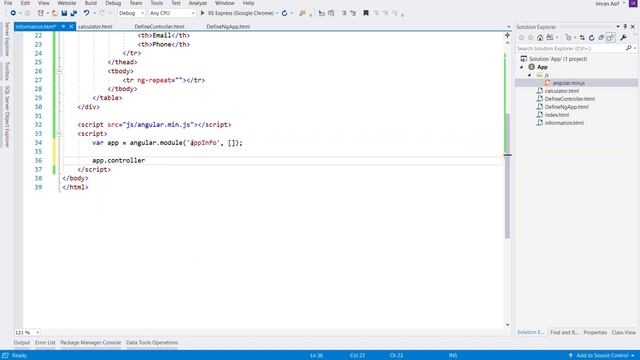Image resolution: width=640 pixels, height=360 pixels.
Task: Open the Build menu
Action: (91, 3)
